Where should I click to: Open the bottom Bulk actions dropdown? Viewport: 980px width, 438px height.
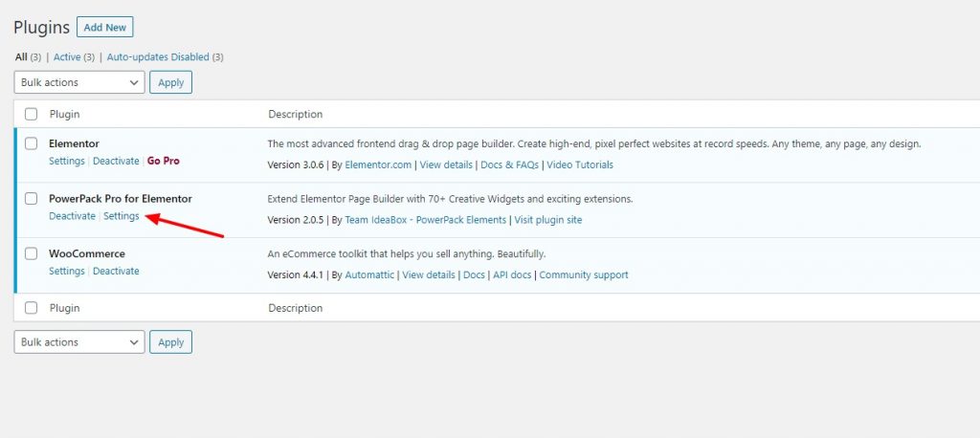pos(79,341)
